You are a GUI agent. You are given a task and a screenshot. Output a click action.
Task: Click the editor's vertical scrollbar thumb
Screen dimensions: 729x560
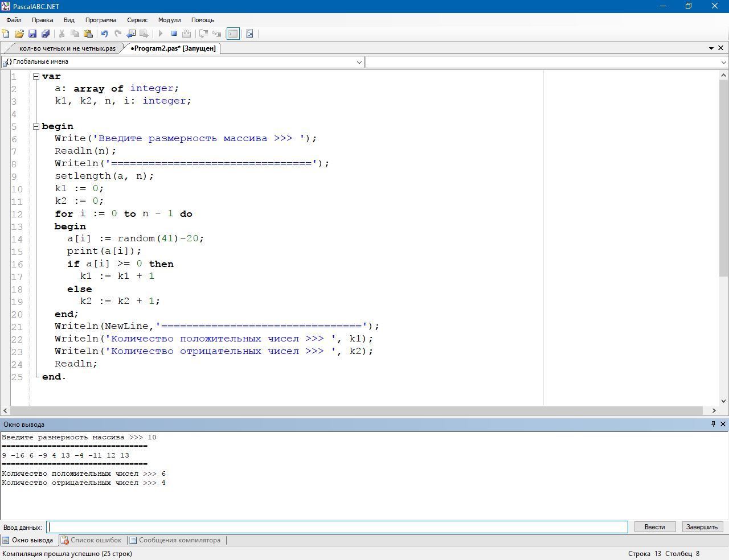point(724,176)
